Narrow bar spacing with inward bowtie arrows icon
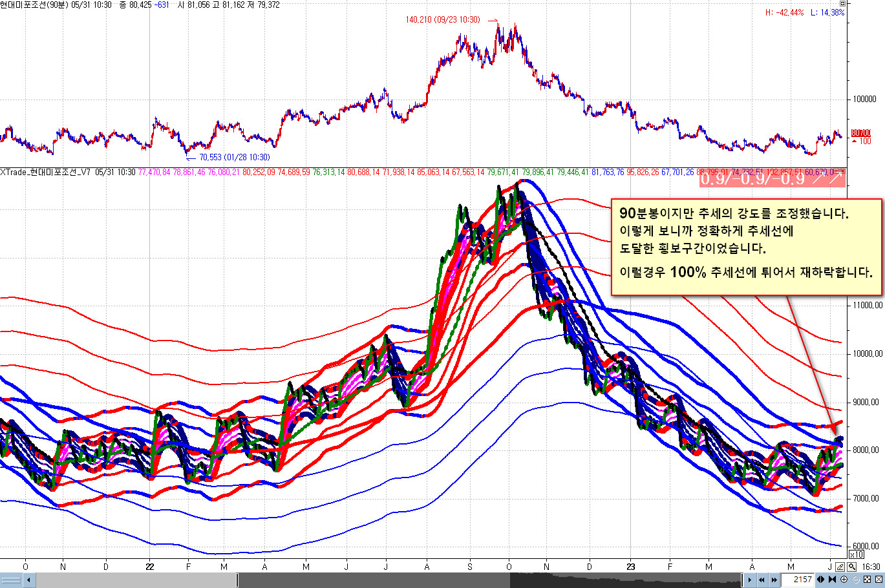The image size is (885, 588). point(832,580)
